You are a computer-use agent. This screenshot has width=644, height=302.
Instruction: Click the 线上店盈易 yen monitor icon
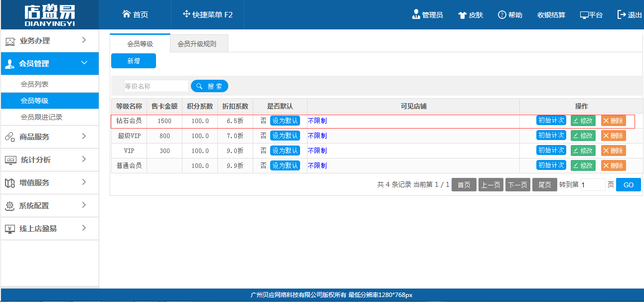[10, 229]
